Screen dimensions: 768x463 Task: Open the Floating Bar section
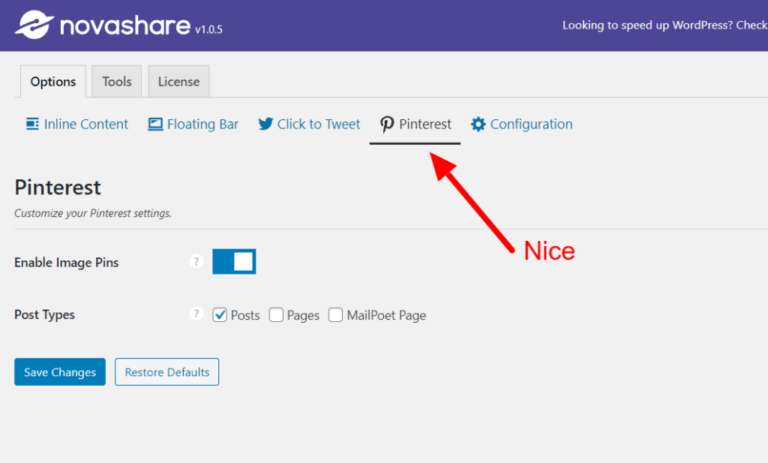[193, 124]
